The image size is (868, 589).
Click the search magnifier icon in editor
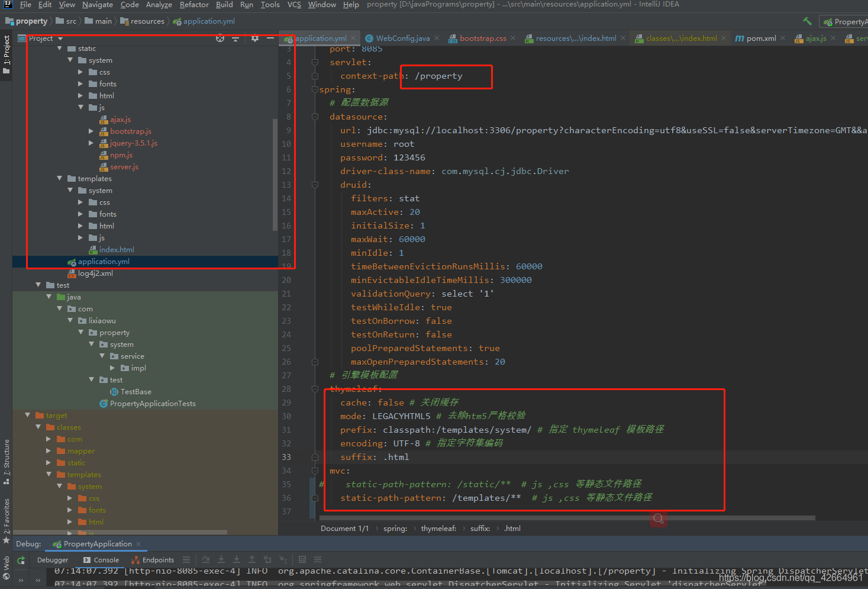click(658, 519)
